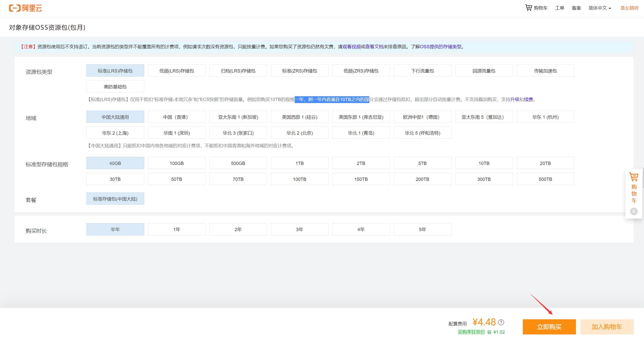The height and width of the screenshot is (340, 644).
Task: Pick the 30TB storage package size
Action: pyautogui.click(x=115, y=179)
